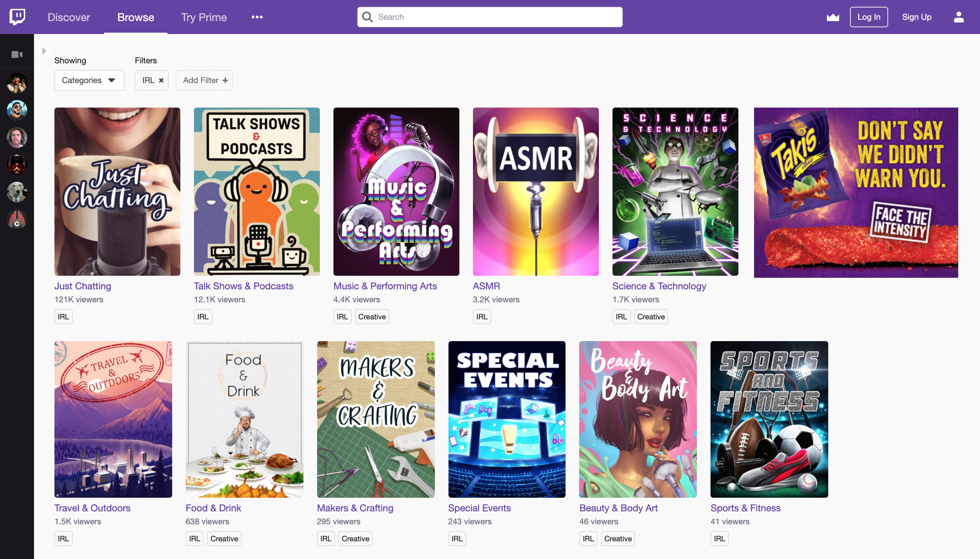Open Special Events link
Screen dimensions: 980x559
479,508
